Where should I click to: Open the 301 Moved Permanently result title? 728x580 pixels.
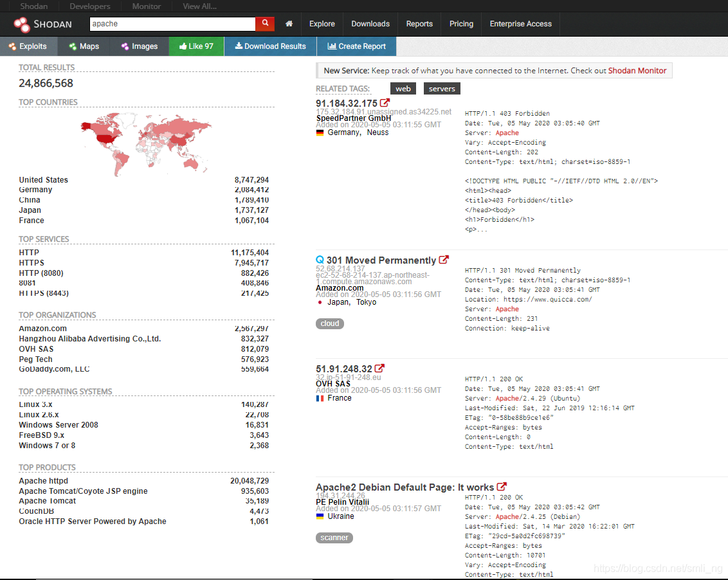point(381,260)
